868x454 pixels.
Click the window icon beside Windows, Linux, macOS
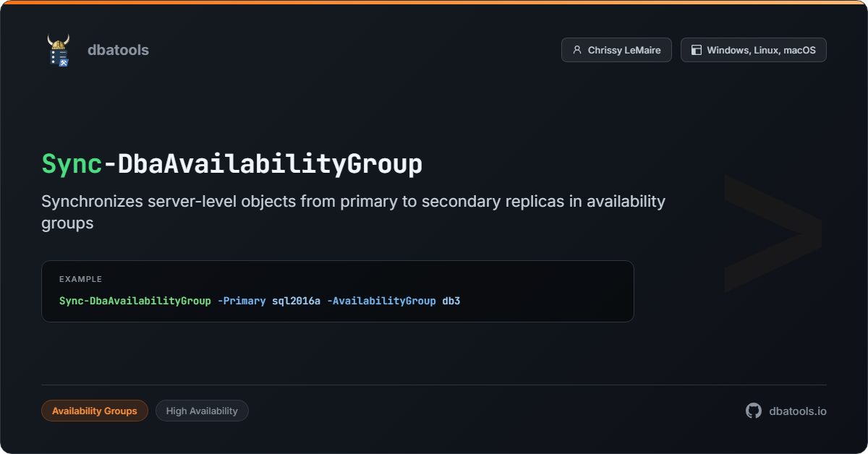click(x=697, y=50)
